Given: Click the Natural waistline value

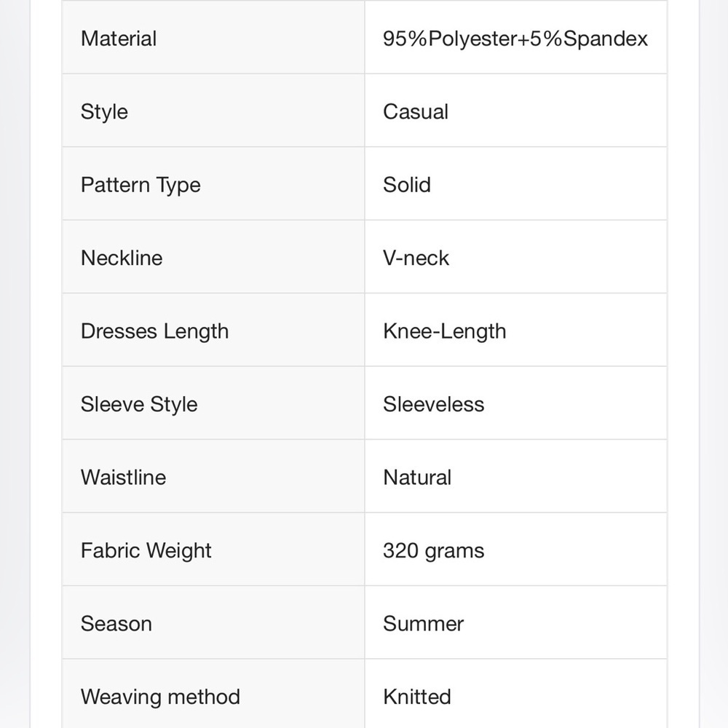Looking at the screenshot, I should pyautogui.click(x=417, y=478).
